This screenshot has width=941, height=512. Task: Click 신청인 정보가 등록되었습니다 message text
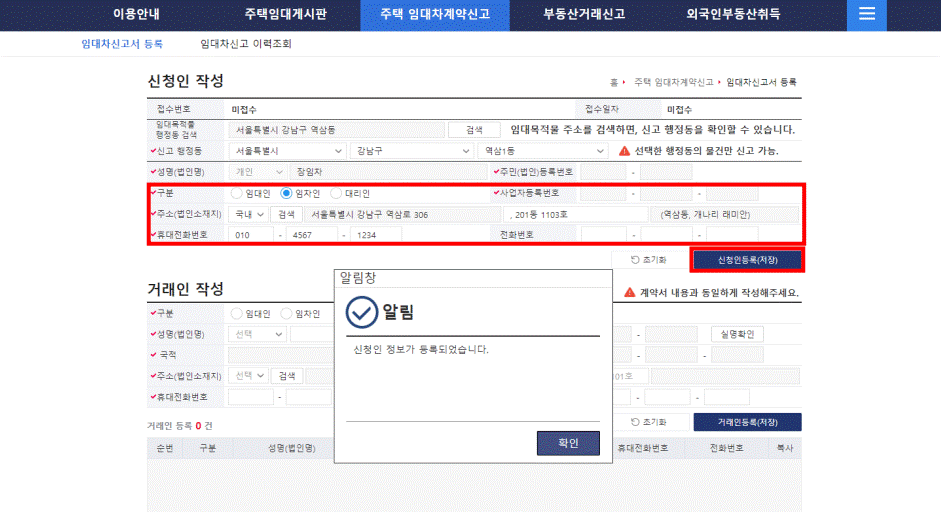tap(421, 349)
